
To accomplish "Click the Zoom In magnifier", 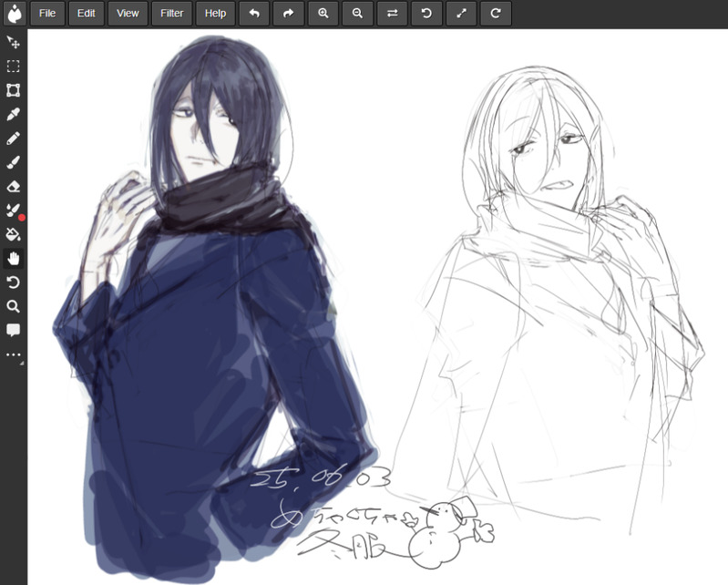I will pyautogui.click(x=323, y=14).
